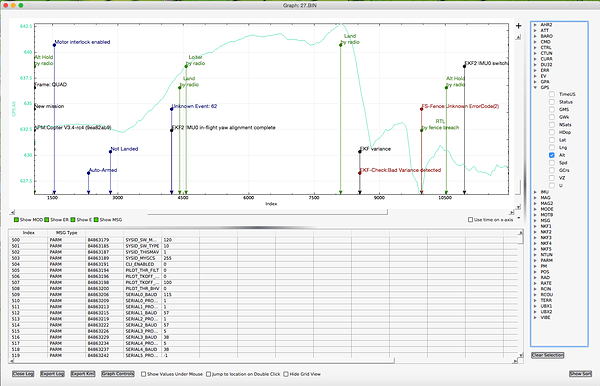The image size is (600, 386).
Task: Click the graph's horizontal scrollbar
Action: (267, 212)
